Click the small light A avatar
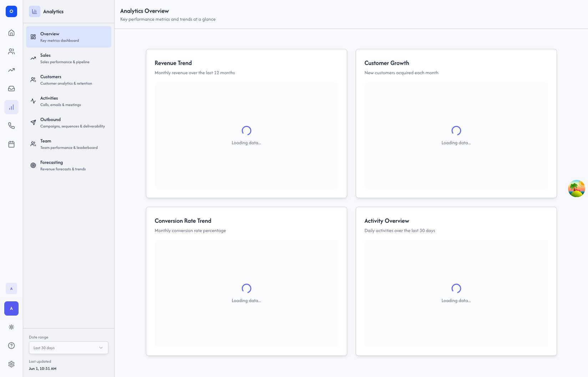The image size is (588, 377). 11,288
